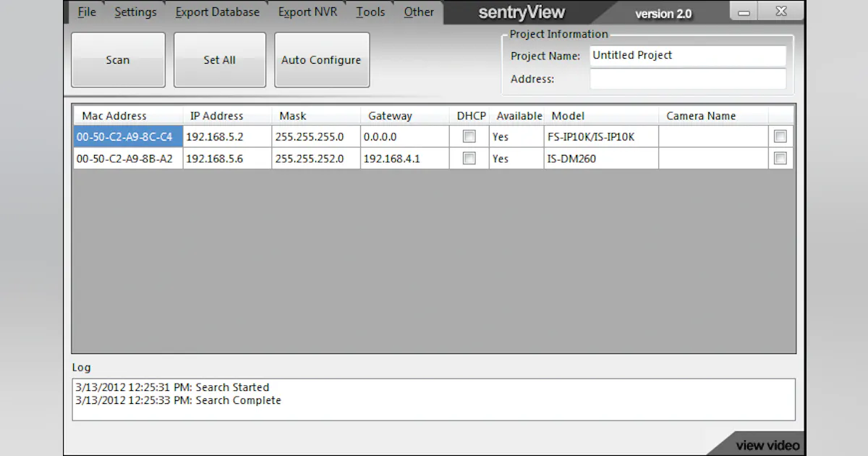The width and height of the screenshot is (868, 456).
Task: Click Camera Name cell for FS-IP10K/IS-IP10K row
Action: pyautogui.click(x=713, y=136)
